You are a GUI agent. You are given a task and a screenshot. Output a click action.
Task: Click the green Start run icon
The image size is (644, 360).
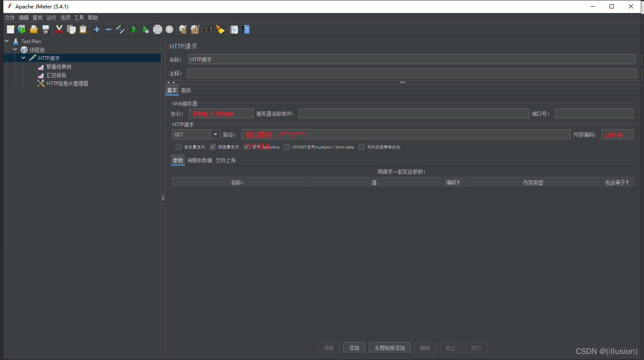tap(134, 29)
